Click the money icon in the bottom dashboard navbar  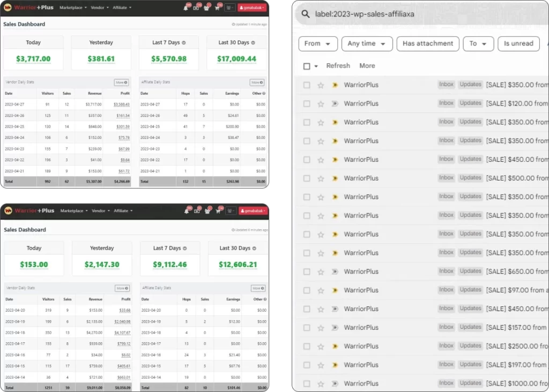point(197,210)
